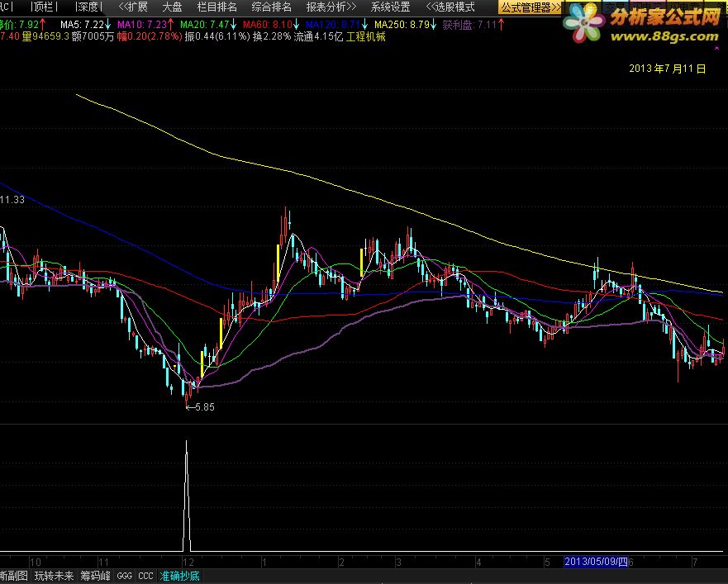The height and width of the screenshot is (584, 728).
Task: Switch to the 筹码峰 indicator tab
Action: [96, 576]
